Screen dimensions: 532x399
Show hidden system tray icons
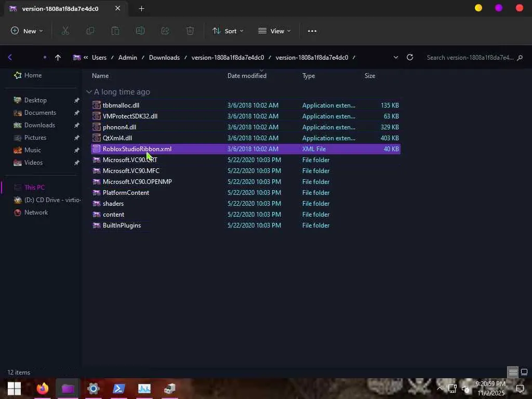tap(440, 389)
